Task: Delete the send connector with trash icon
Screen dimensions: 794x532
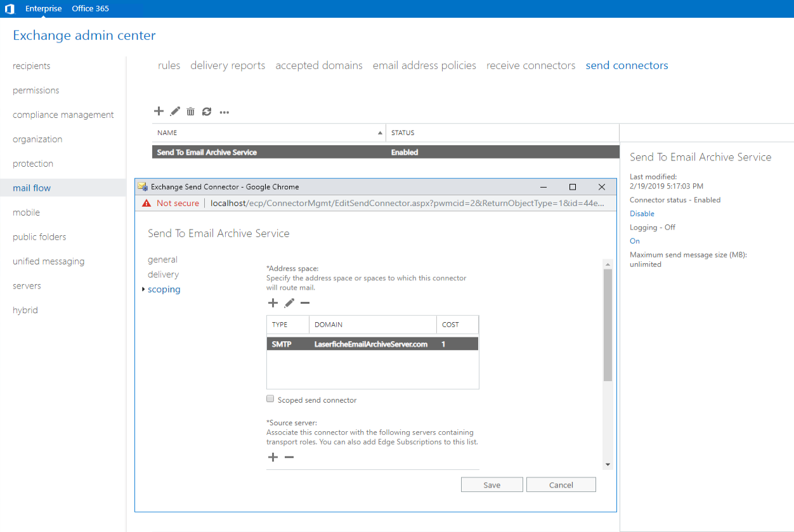Action: coord(190,112)
